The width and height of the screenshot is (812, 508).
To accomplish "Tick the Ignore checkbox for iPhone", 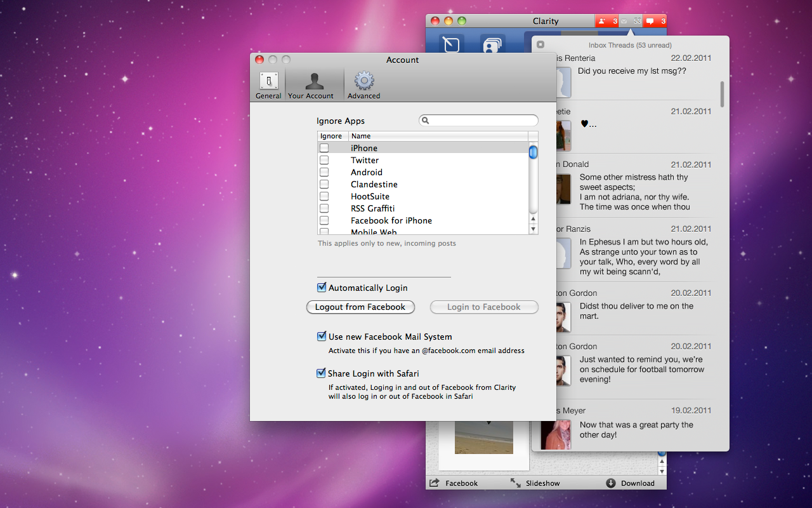I will pos(324,148).
